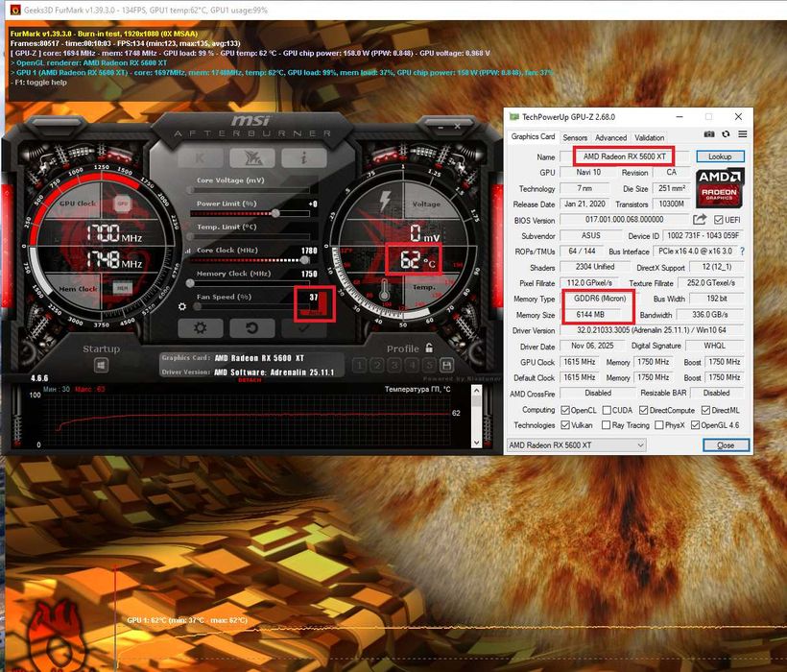Apply Afterburner settings with the checkmark button
787x672 pixels.
(x=303, y=327)
